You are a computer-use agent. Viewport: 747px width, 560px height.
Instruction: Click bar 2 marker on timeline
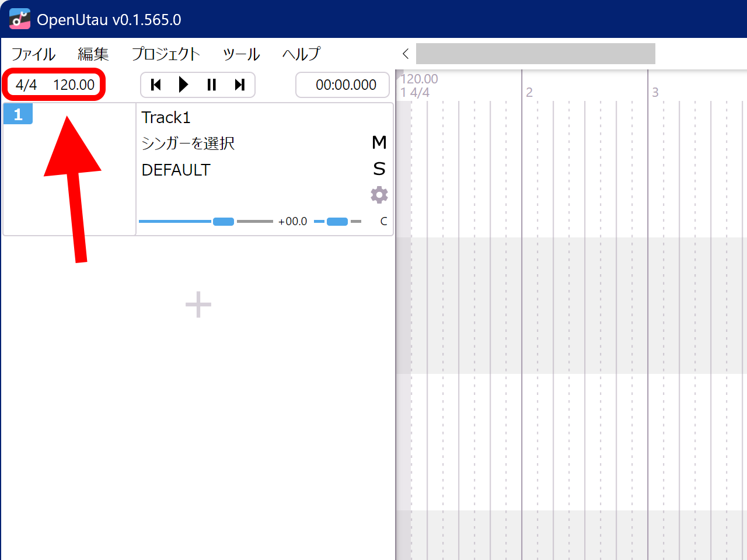[x=529, y=93]
